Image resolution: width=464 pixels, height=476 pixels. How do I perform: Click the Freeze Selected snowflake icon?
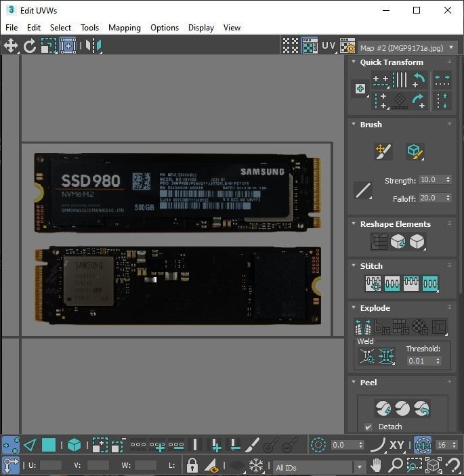255,464
